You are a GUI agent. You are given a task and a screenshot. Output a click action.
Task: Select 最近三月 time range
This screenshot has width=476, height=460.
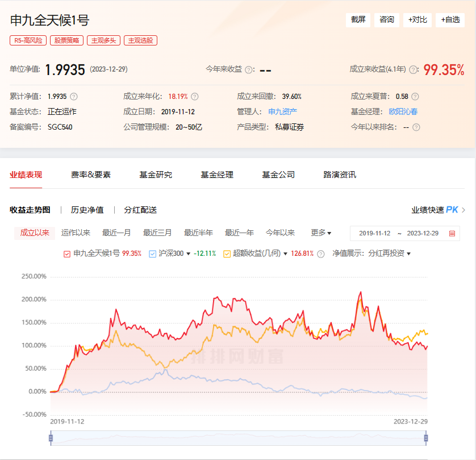pos(157,233)
